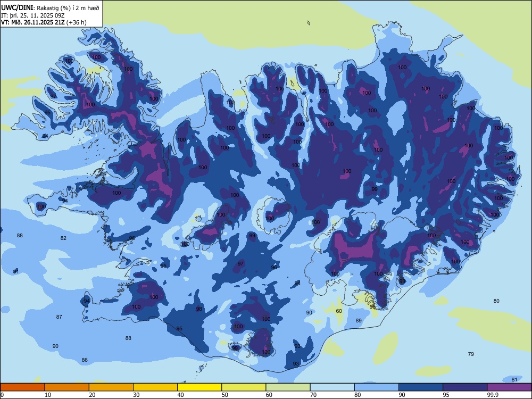Click the medium blue 80–90 legend swatch
Screen dimensions: 532x399
(x=377, y=387)
